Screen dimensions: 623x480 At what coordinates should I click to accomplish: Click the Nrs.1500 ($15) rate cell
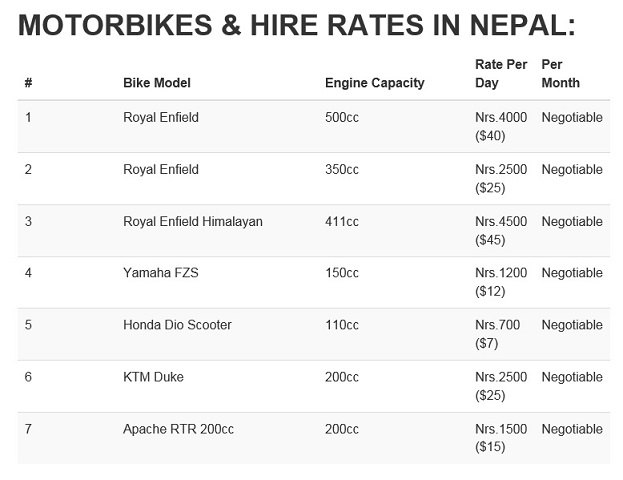[x=501, y=438]
